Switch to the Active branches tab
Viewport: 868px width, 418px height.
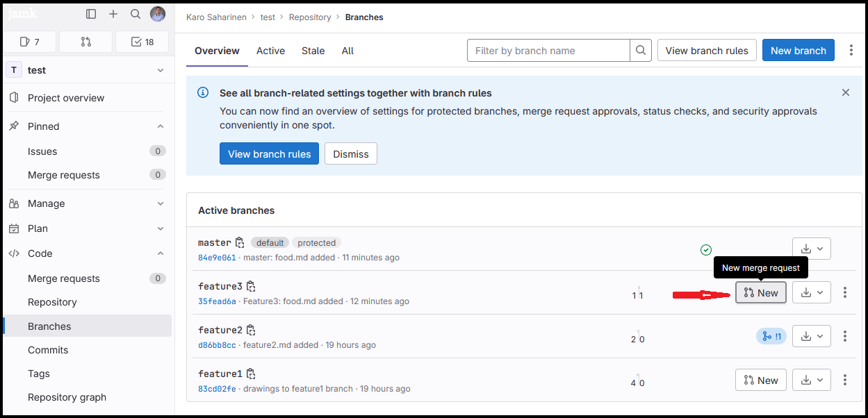click(270, 51)
